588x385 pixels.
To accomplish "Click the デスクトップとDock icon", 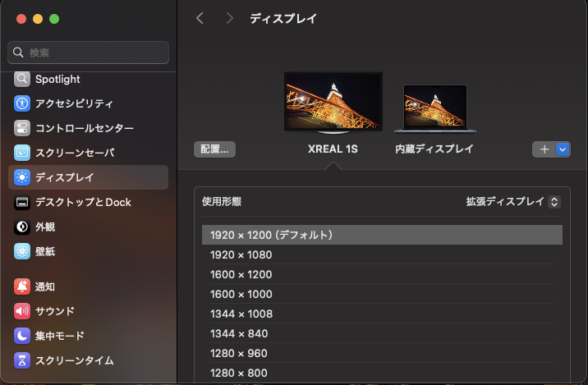I will tap(22, 203).
